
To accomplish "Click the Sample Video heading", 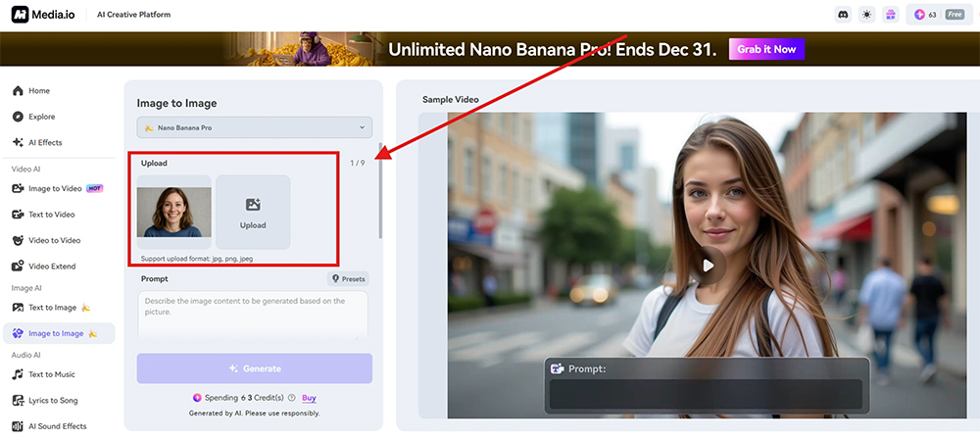I will [x=450, y=99].
